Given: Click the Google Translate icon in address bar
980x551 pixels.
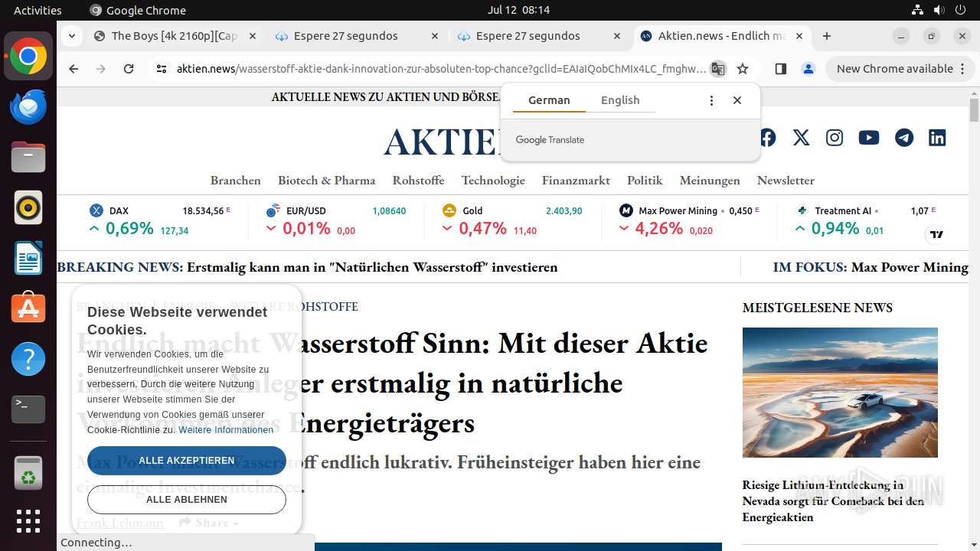Looking at the screenshot, I should 717,69.
